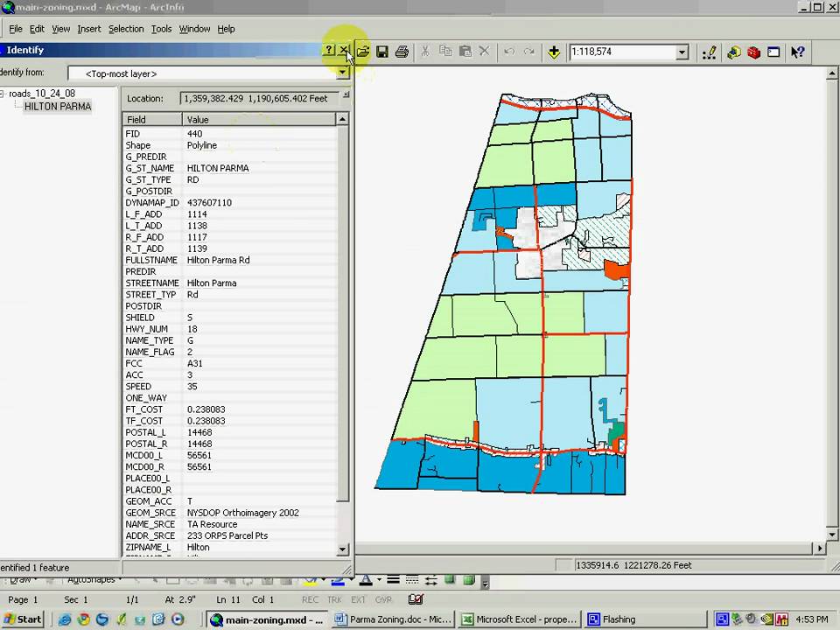Click the FCC value A31
This screenshot has height=630, width=840.
pyautogui.click(x=194, y=363)
